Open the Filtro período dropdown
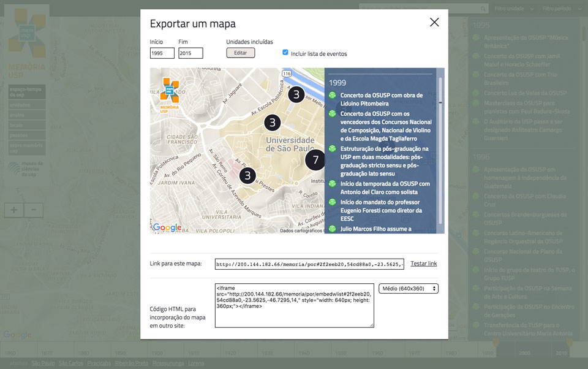 (x=562, y=8)
